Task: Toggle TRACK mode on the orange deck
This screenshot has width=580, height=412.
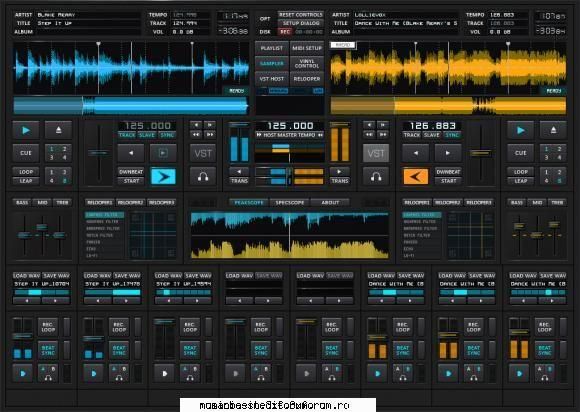Action: [x=412, y=135]
